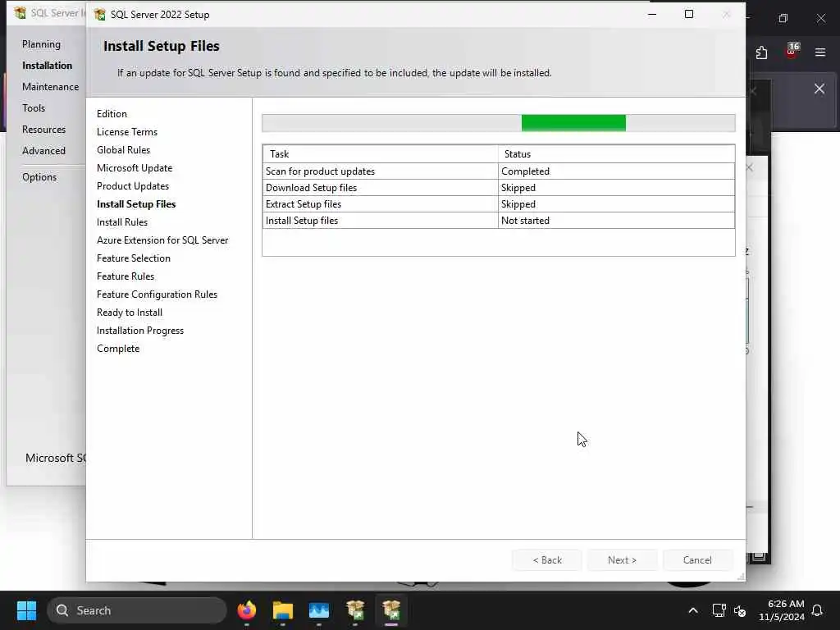Image resolution: width=840 pixels, height=630 pixels.
Task: Open the clock showing 6:26 AM
Action: tap(782, 610)
